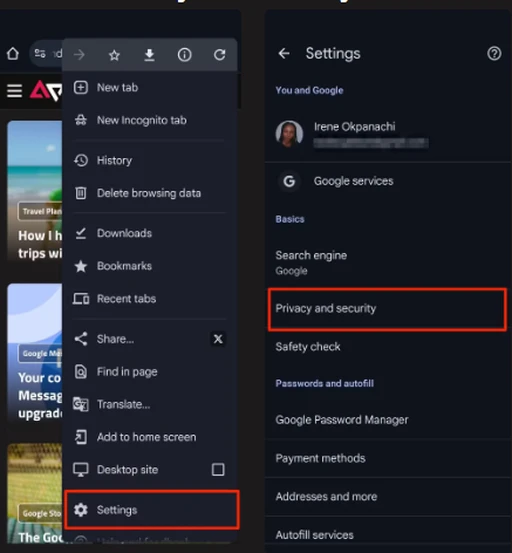
Task: Click the Add to home screen icon
Action: (x=81, y=437)
